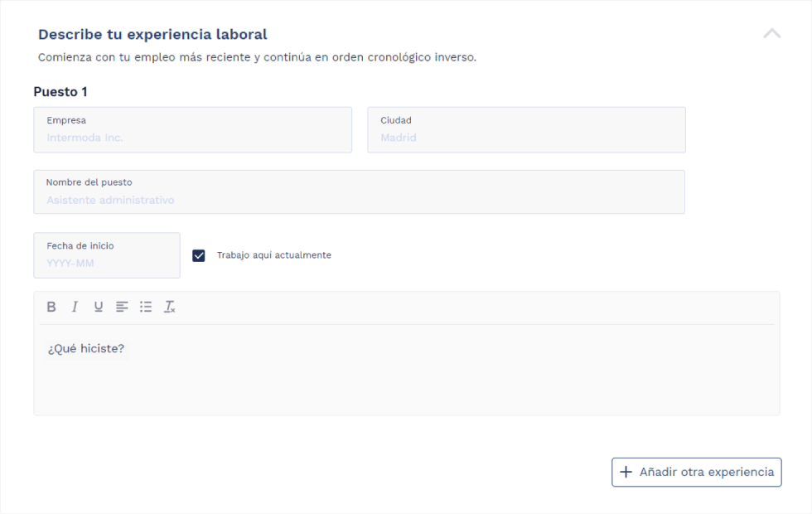This screenshot has height=514, width=812.
Task: Apply bold formatting in the description editor
Action: (51, 307)
